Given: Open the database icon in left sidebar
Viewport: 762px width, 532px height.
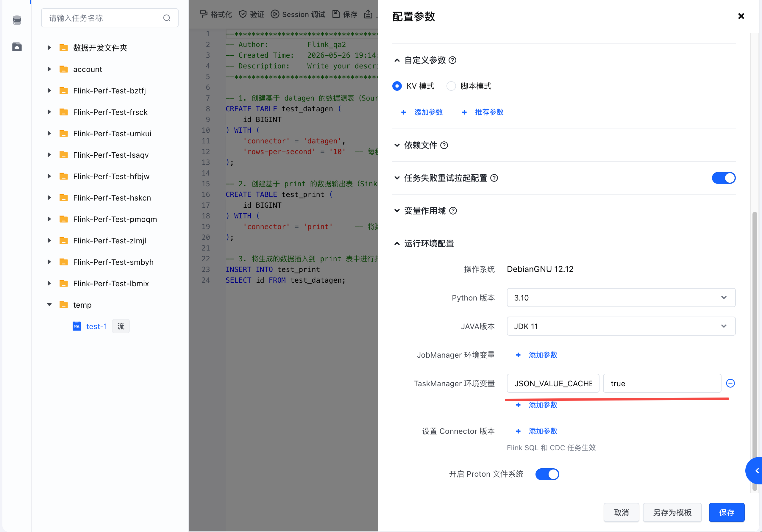Looking at the screenshot, I should pos(17,20).
